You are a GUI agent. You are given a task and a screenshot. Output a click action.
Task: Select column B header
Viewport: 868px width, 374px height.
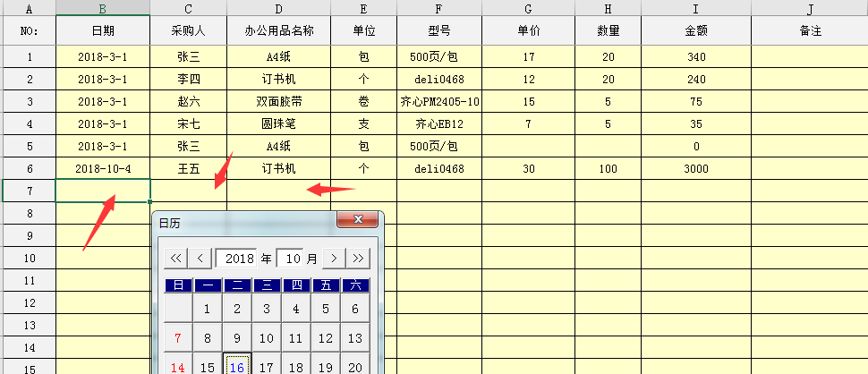click(x=103, y=8)
